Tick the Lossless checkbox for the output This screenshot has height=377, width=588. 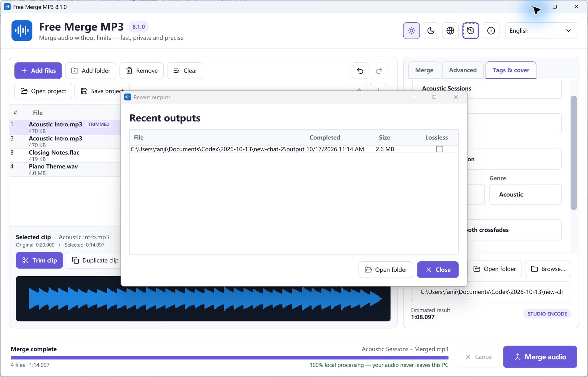coord(439,149)
